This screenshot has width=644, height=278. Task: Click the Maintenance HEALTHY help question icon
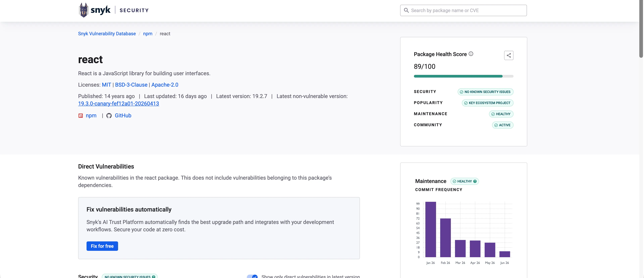pos(475,181)
